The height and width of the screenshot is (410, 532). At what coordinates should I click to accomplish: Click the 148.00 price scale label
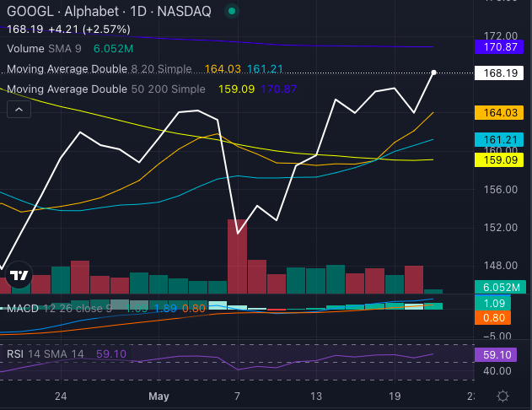[501, 266]
